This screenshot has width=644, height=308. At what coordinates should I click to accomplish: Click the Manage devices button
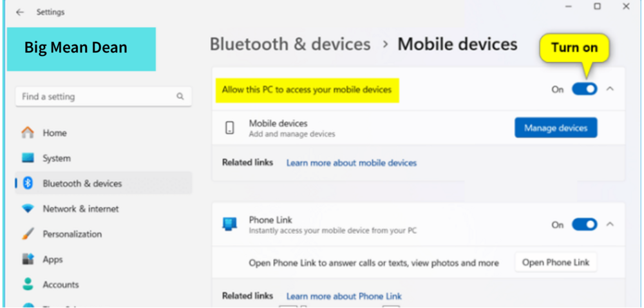tap(555, 128)
